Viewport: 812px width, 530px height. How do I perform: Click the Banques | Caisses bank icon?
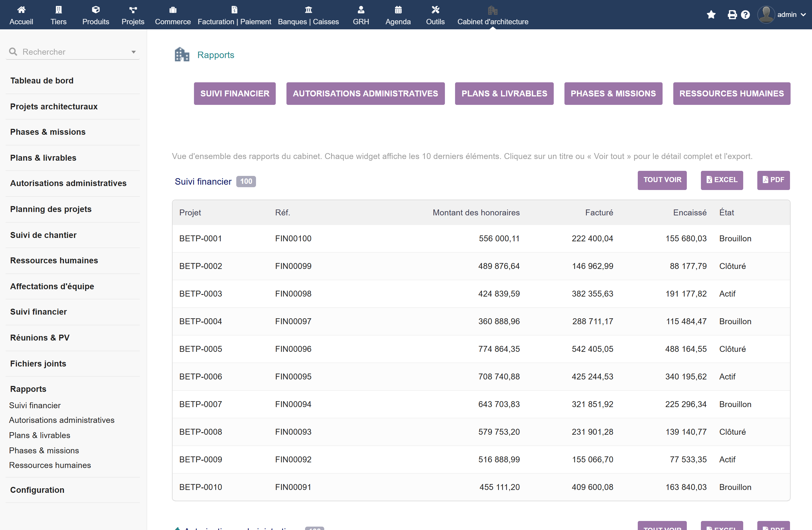(x=308, y=10)
